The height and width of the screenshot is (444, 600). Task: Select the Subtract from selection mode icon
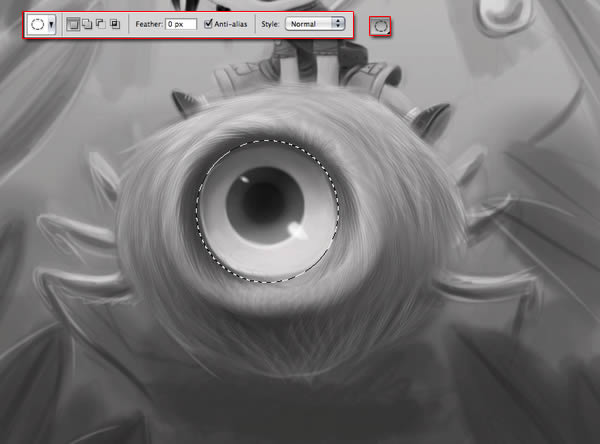(x=101, y=24)
